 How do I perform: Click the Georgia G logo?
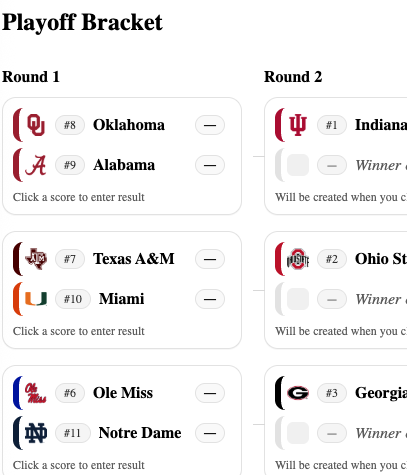298,393
